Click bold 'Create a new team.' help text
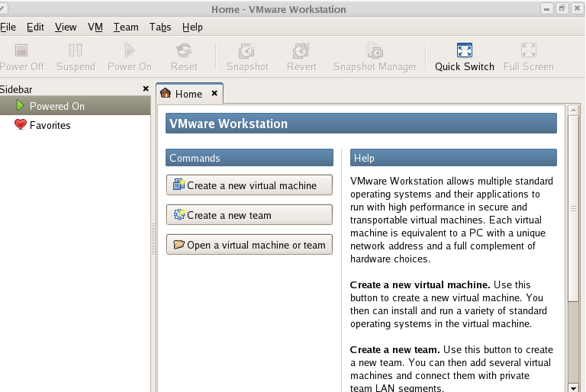Screen dimensions: 586x392 coord(394,350)
